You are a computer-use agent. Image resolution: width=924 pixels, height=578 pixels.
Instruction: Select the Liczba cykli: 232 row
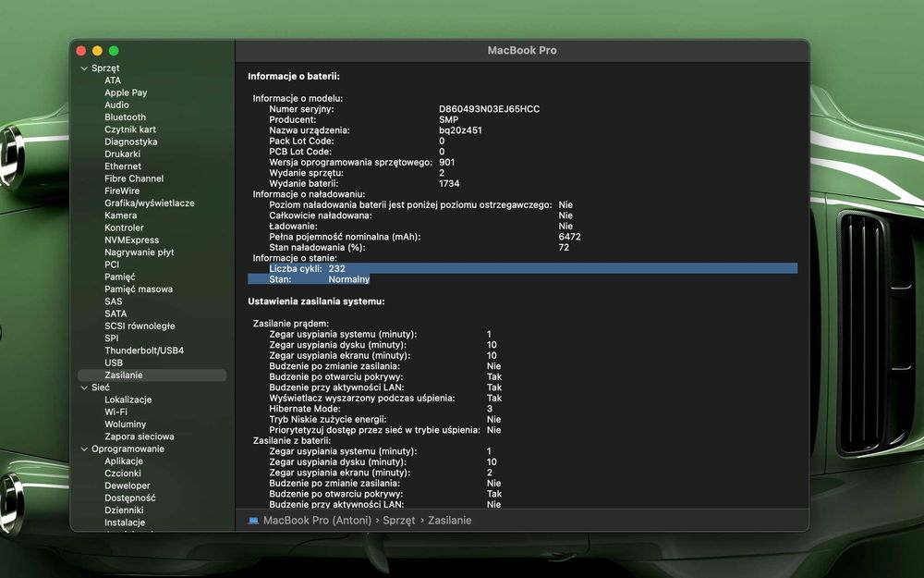[x=522, y=268]
